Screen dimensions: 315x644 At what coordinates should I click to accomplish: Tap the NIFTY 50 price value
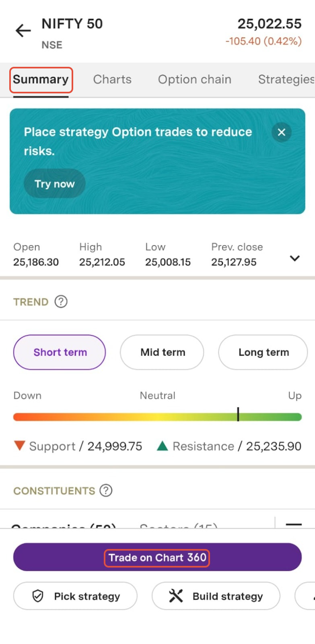click(x=269, y=24)
